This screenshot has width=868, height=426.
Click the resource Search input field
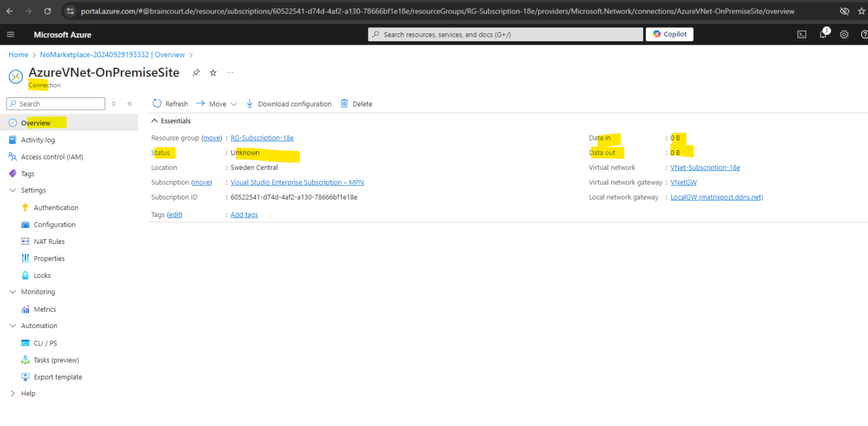55,104
